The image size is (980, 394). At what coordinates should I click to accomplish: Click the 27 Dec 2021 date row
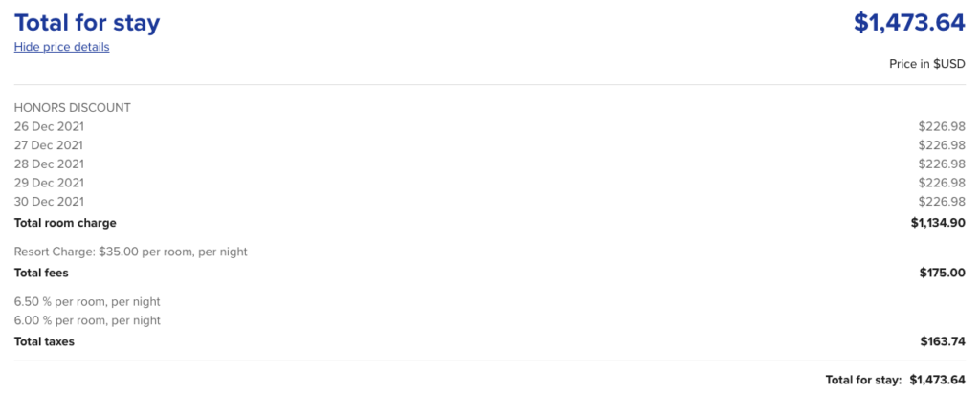pos(489,145)
